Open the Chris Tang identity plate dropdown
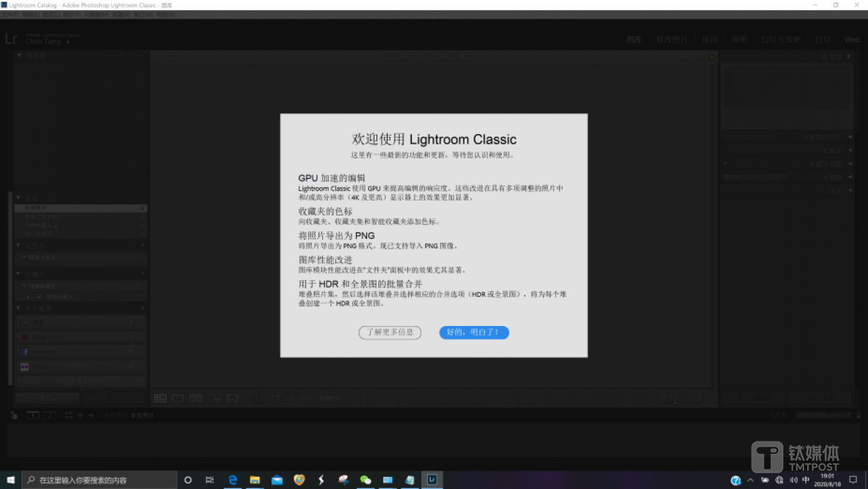This screenshot has width=868, height=489. coord(68,42)
